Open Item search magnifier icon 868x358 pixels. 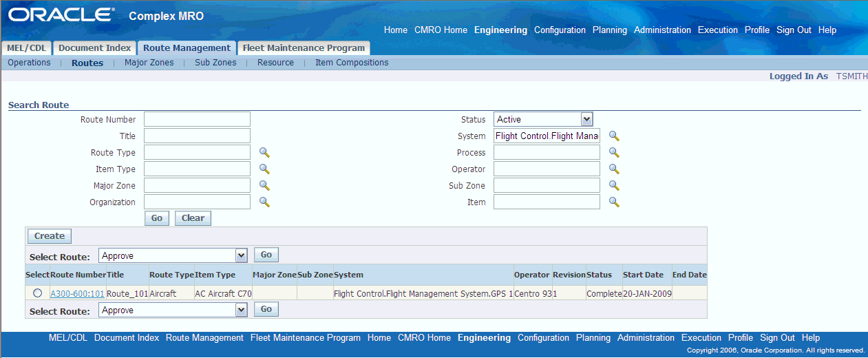tap(614, 202)
